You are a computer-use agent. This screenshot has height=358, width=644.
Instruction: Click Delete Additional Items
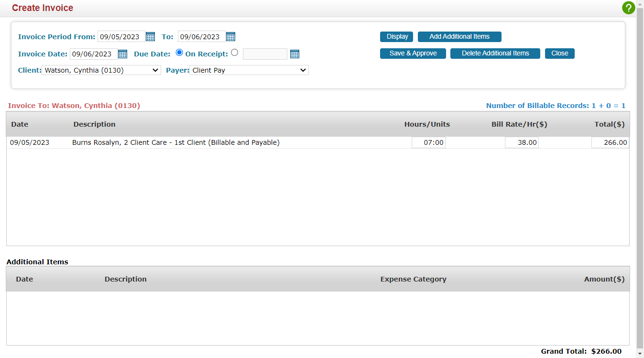(495, 53)
